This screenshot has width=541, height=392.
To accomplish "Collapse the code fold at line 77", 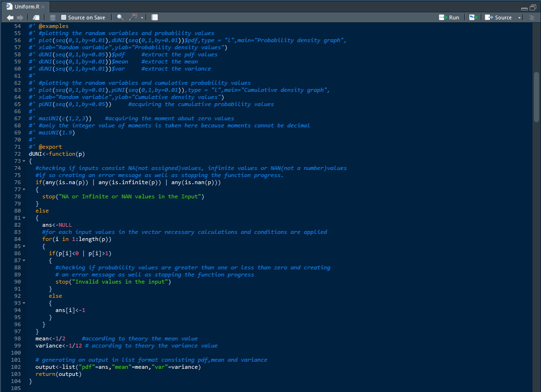I will click(x=24, y=189).
